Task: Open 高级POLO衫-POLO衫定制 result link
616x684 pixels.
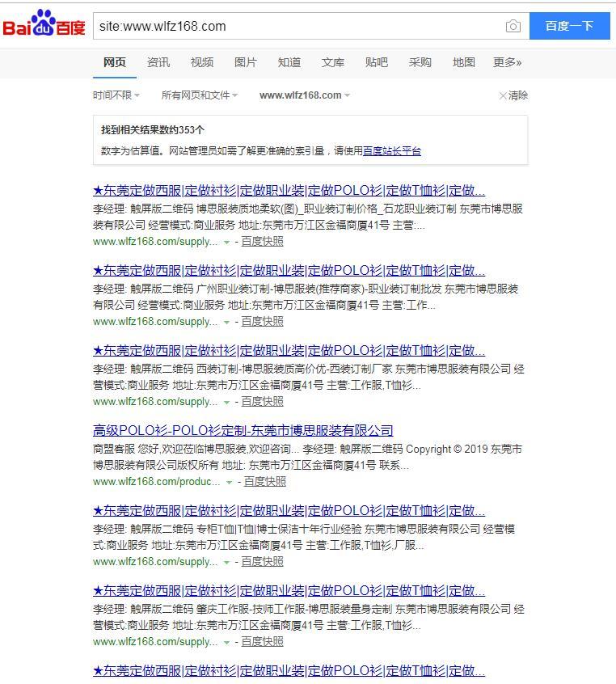Action: tap(243, 431)
